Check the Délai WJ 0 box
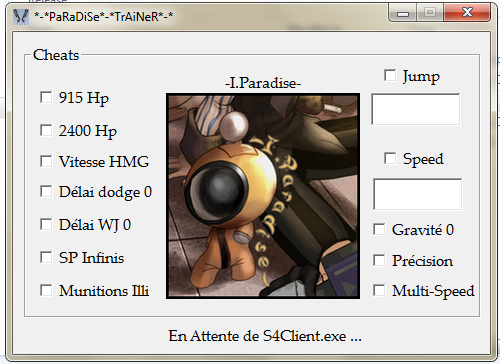The width and height of the screenshot is (500, 364). [x=46, y=224]
